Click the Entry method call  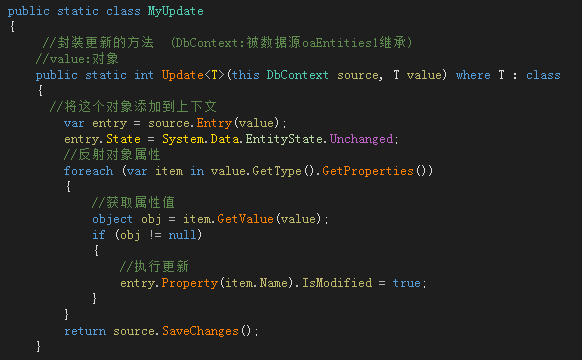(214, 123)
